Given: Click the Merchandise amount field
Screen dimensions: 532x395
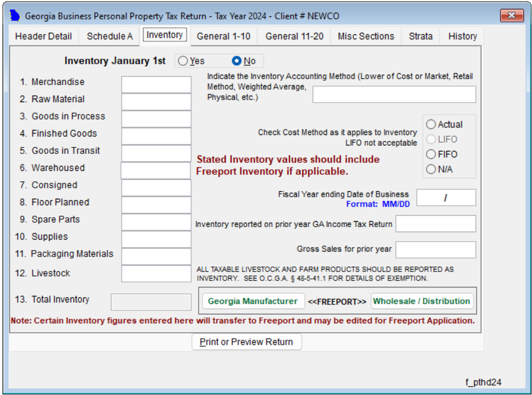Looking at the screenshot, I should 156,84.
